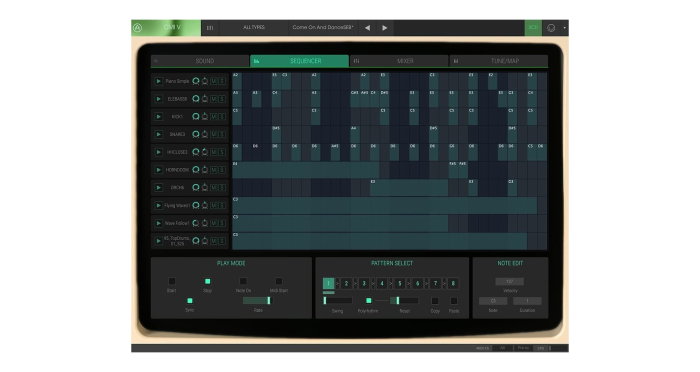Adjust the pattern Reset slider

point(404,301)
